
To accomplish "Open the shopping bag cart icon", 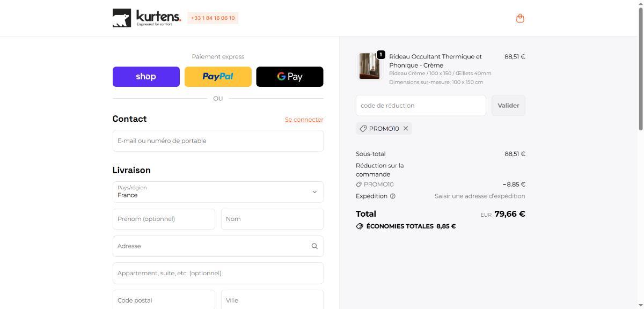I will 519,18.
